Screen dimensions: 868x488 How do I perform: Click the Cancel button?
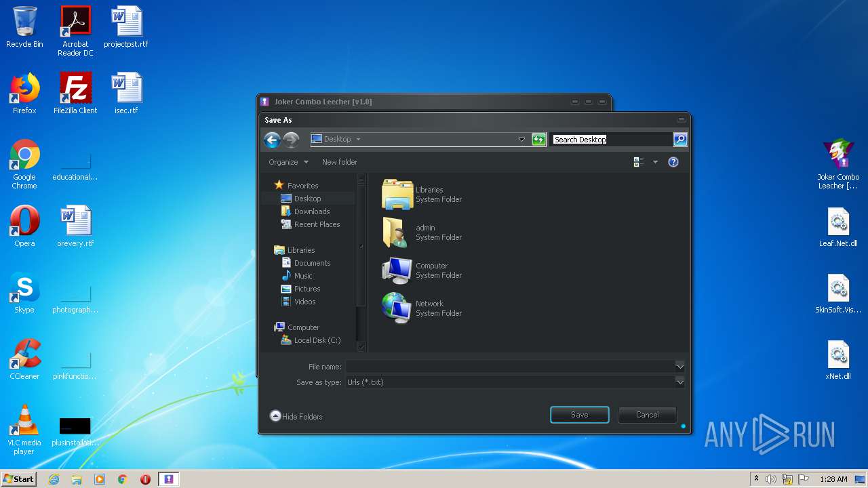pos(648,415)
